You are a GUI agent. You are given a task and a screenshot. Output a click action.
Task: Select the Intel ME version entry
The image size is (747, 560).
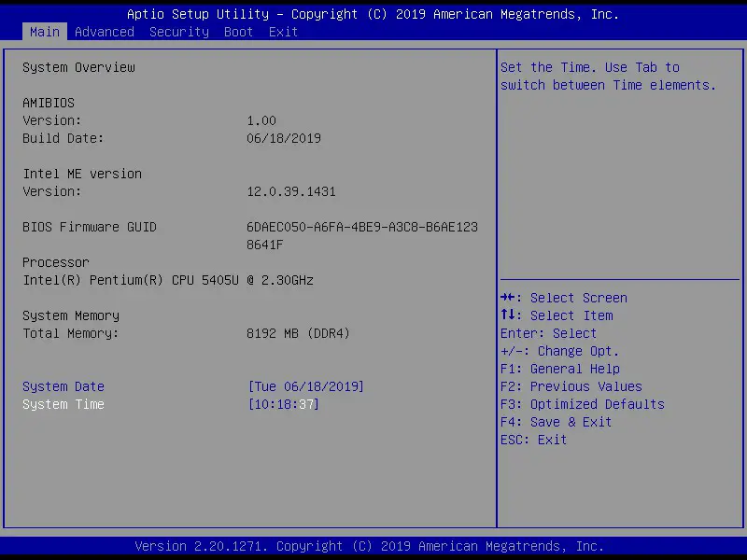81,173
